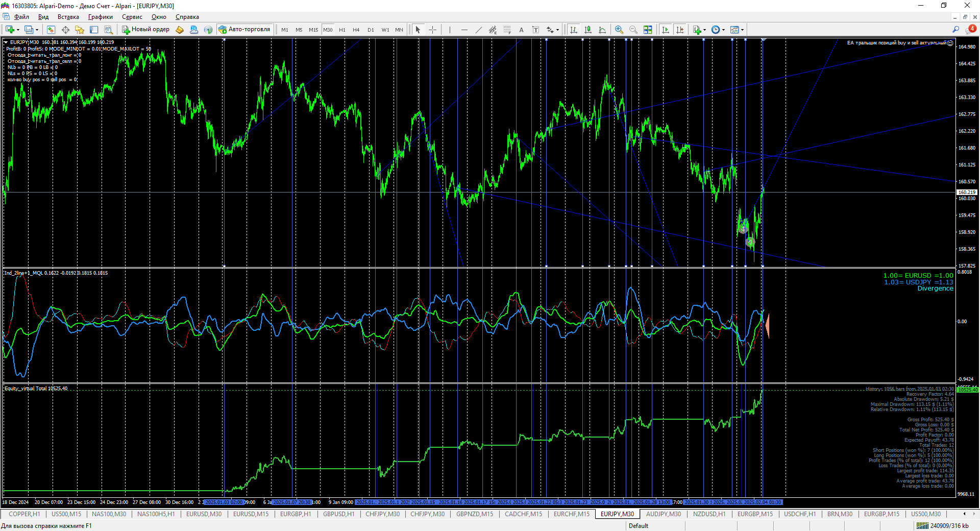
Task: Open the Графики menu
Action: [101, 17]
